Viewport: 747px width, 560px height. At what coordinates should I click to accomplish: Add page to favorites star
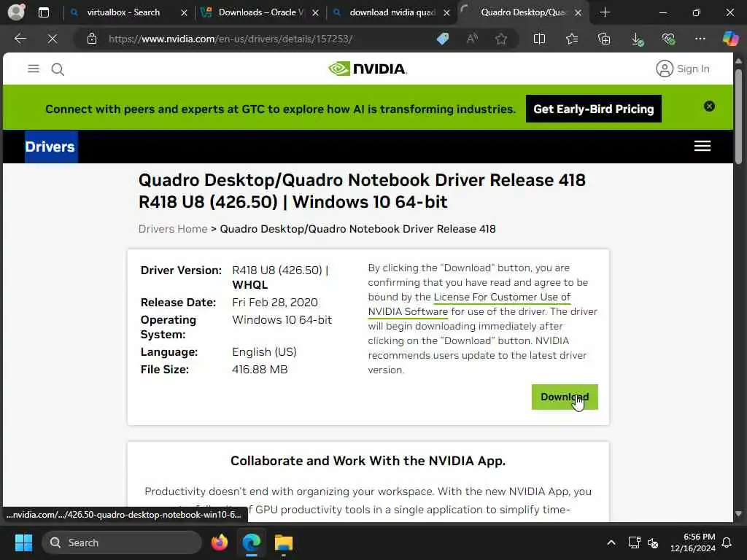[x=500, y=39]
